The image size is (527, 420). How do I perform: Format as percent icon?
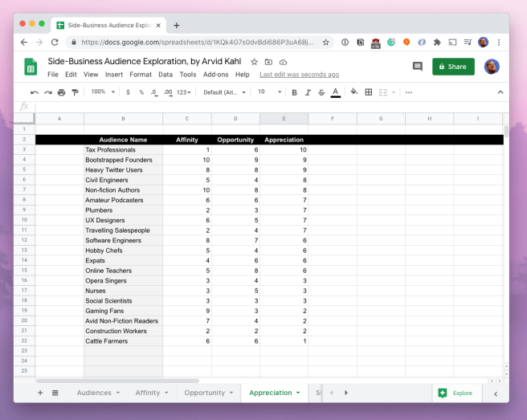pyautogui.click(x=141, y=92)
